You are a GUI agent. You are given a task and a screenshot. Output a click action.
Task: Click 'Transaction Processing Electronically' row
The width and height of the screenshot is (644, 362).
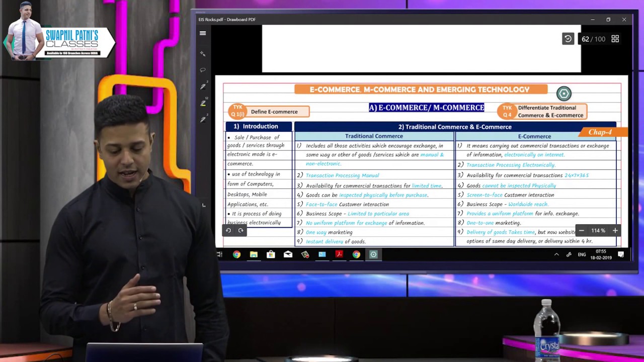[511, 165]
